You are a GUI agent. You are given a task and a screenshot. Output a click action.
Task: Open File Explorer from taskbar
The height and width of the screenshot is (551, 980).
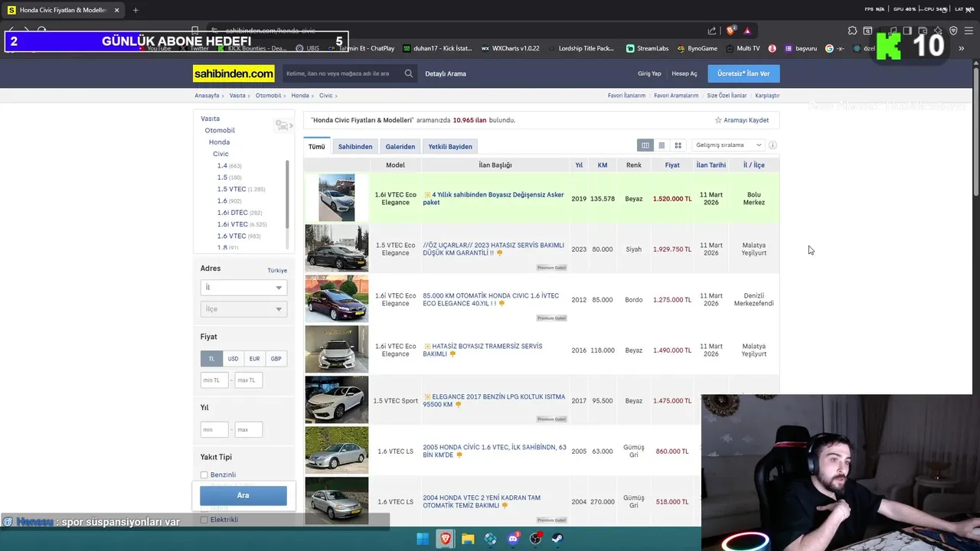[468, 539]
